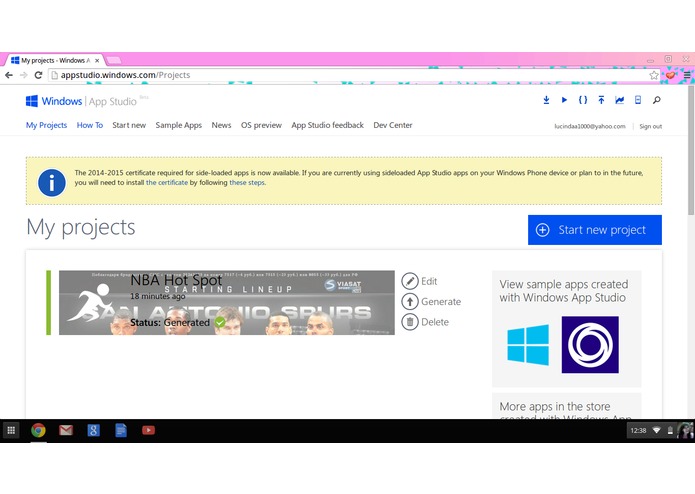
Task: Bookmark page with the star icon
Action: coord(654,75)
